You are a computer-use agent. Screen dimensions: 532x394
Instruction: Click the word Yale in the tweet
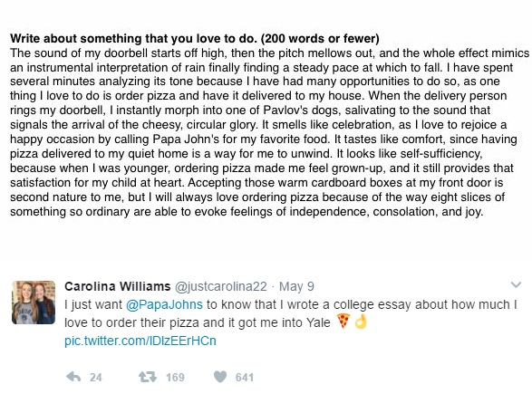click(318, 322)
